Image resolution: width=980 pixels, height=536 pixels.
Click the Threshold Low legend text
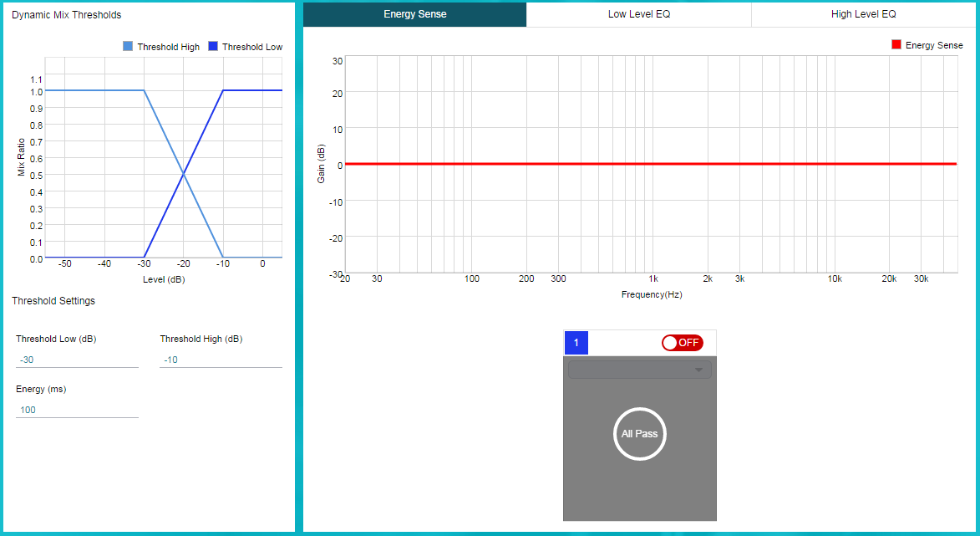pos(252,47)
